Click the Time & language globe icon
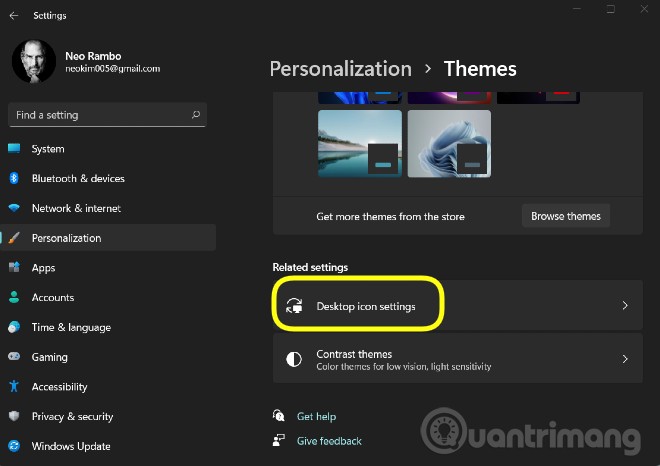This screenshot has height=466, width=660. click(14, 327)
